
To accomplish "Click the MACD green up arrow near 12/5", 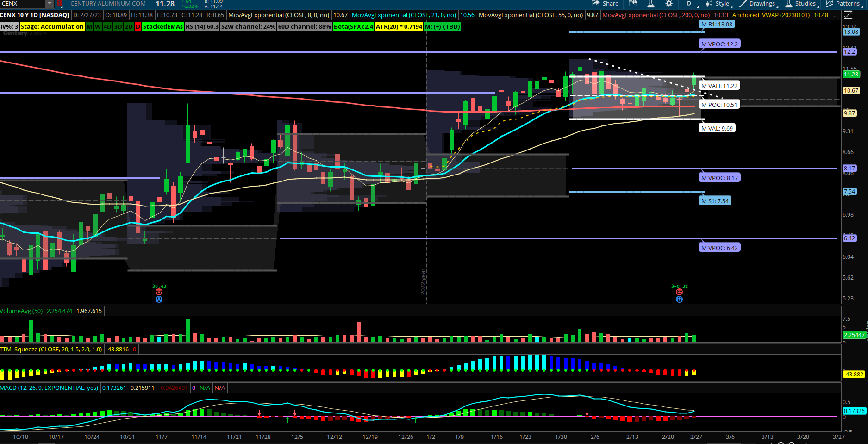I will point(287,419).
